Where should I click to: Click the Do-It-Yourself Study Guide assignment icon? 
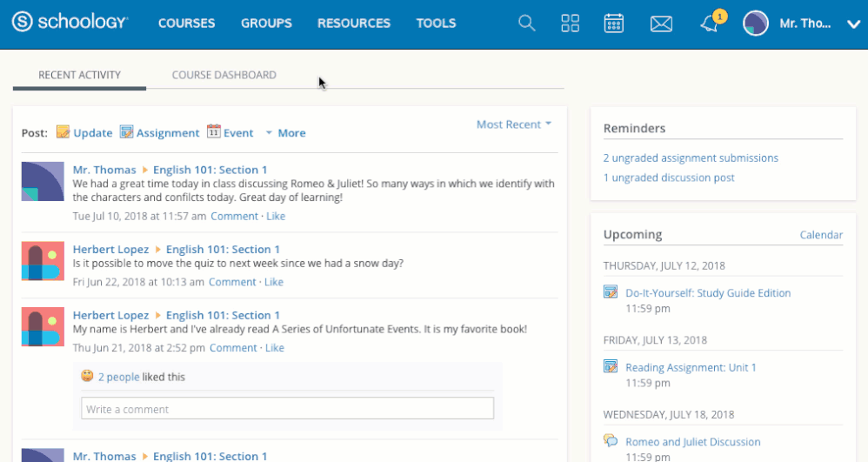pyautogui.click(x=611, y=291)
